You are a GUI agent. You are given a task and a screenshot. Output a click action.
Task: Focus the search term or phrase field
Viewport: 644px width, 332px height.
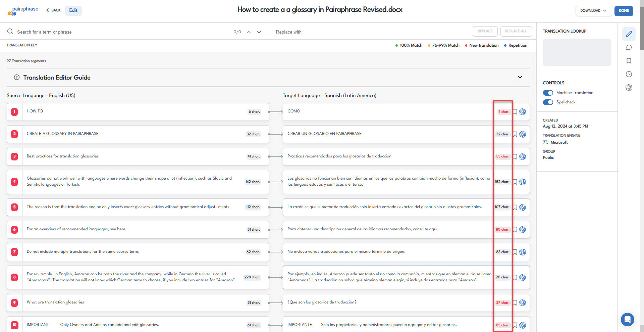tap(122, 32)
